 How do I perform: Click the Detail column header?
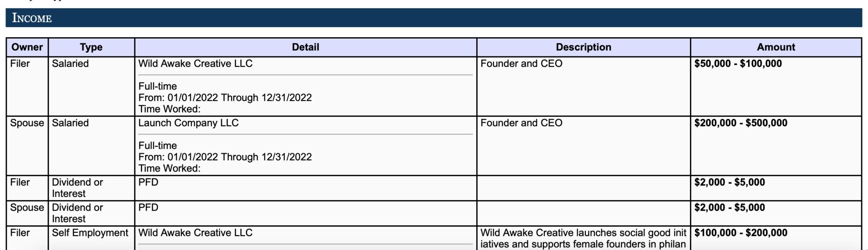click(305, 47)
